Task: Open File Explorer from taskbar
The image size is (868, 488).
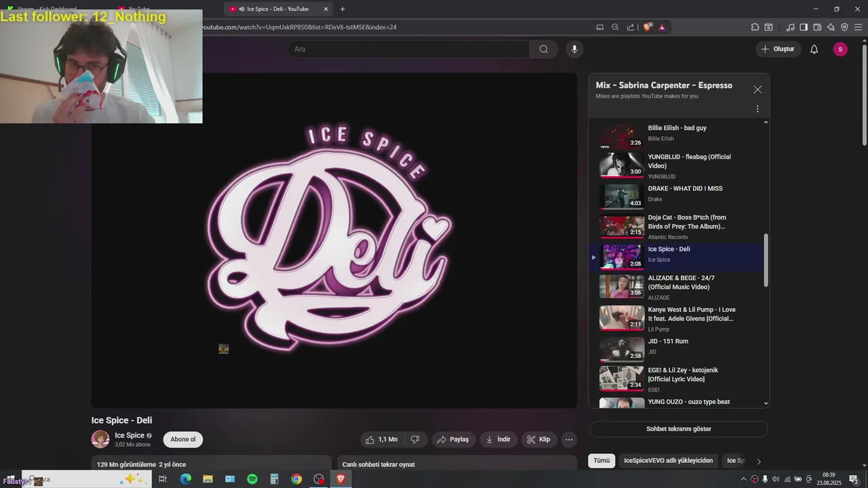Action: tap(208, 479)
